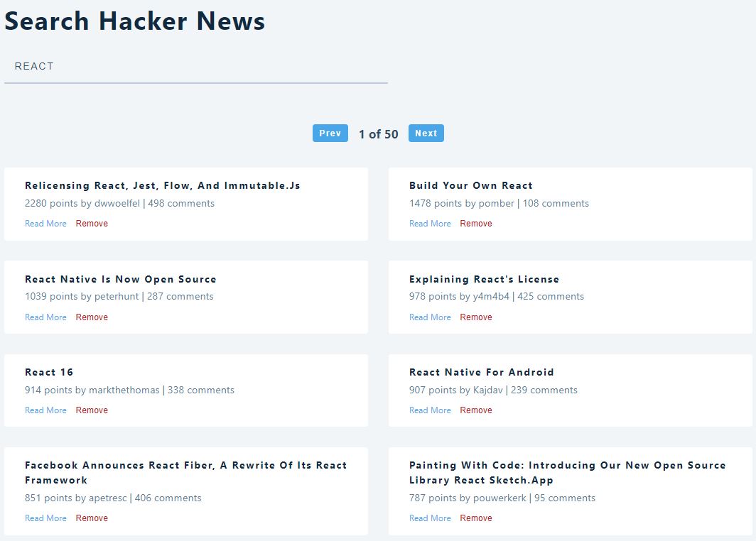This screenshot has width=756, height=541.
Task: Click '907 points by Kajdav | 239 comments'
Action: (493, 390)
